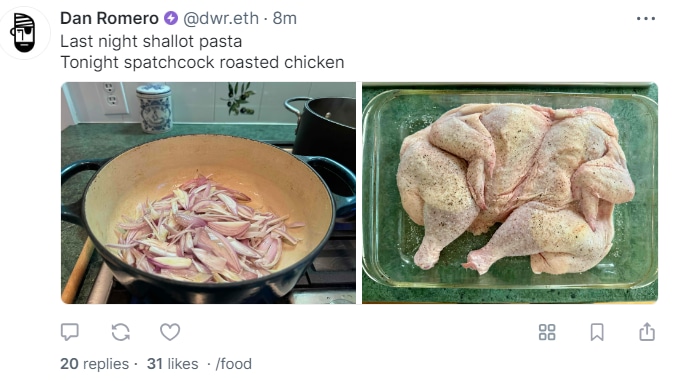
Task: Click the number 31 like count
Action: [x=155, y=364]
